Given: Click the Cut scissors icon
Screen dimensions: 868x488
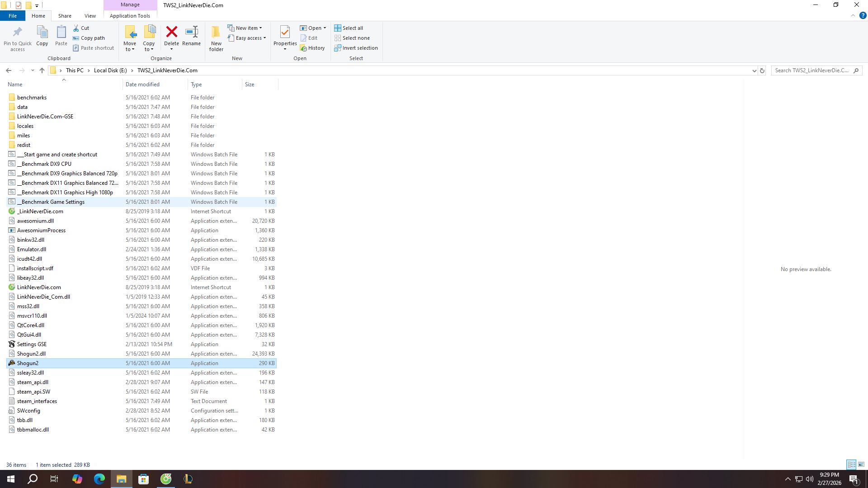Looking at the screenshot, I should tap(76, 28).
